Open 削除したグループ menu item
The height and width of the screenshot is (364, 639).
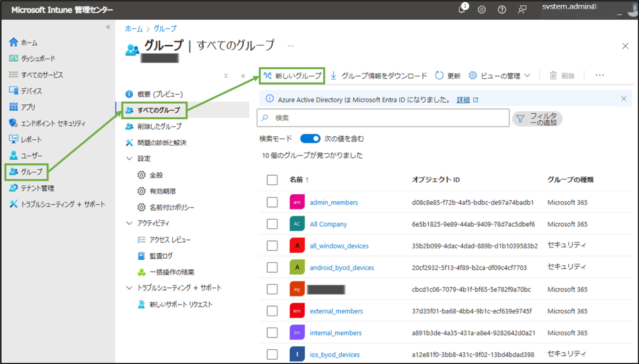[x=153, y=127]
